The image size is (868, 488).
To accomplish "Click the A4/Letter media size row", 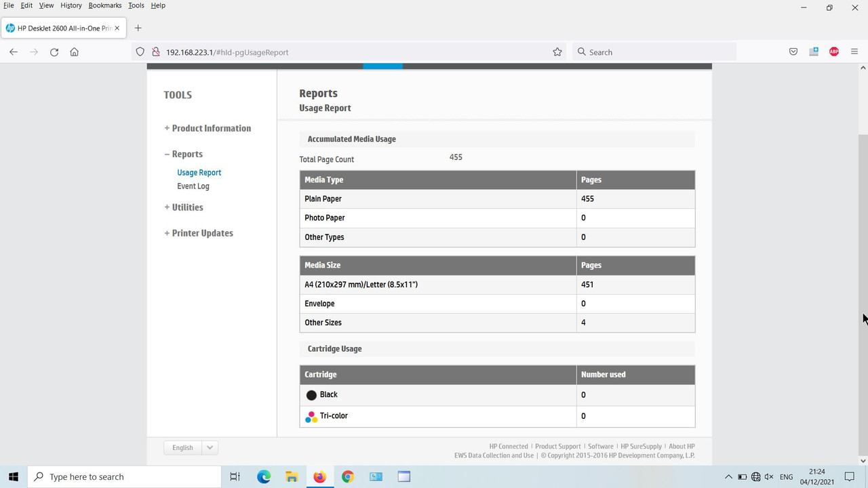I will [497, 285].
